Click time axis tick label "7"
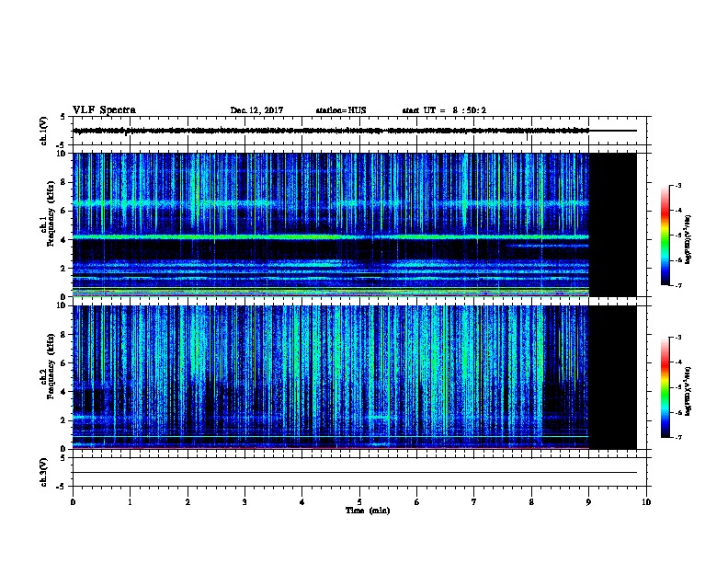Image resolution: width=728 pixels, height=563 pixels. [473, 501]
